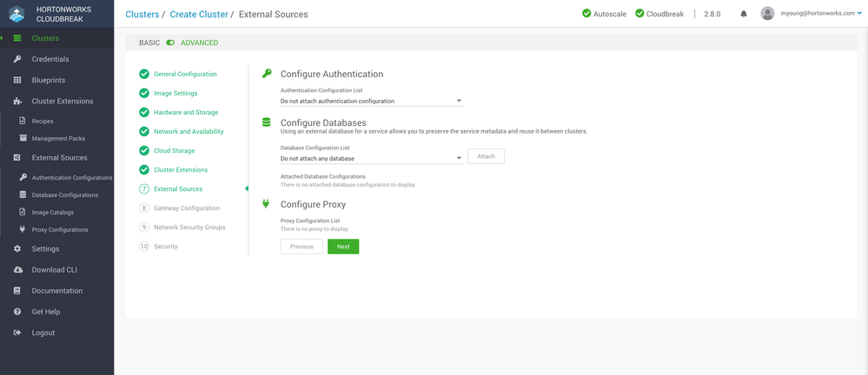Open Image Catalogs in the sidebar
868x375 pixels.
click(52, 213)
